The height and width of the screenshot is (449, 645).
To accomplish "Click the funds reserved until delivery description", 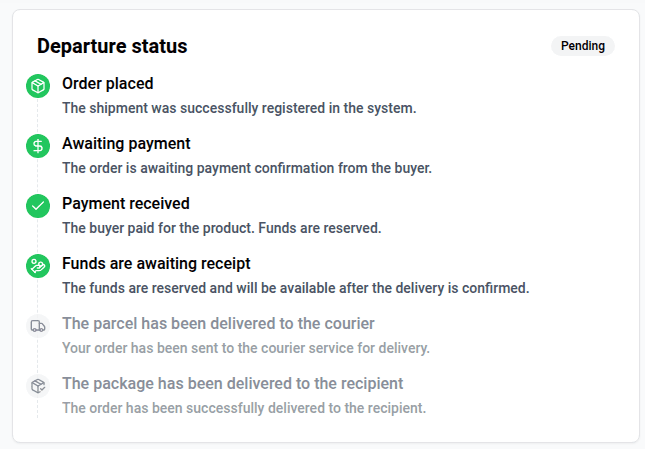I will pos(296,288).
